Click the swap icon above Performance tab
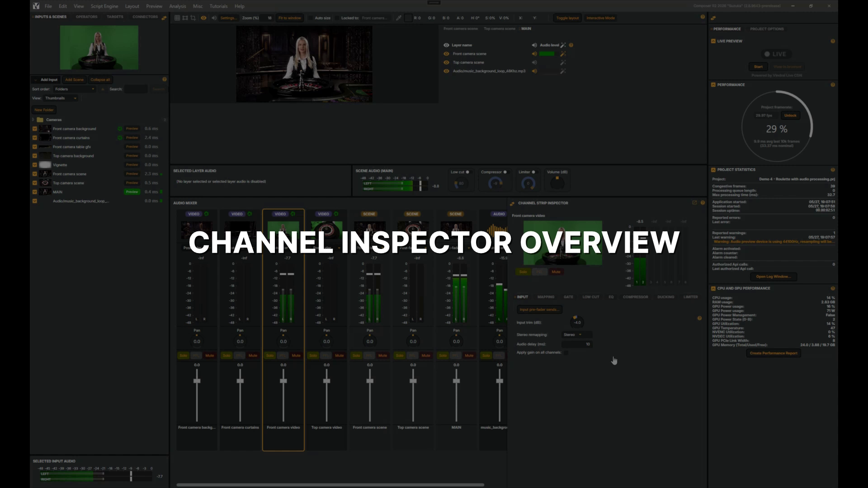Screen dimensions: 868x488 tap(713, 18)
